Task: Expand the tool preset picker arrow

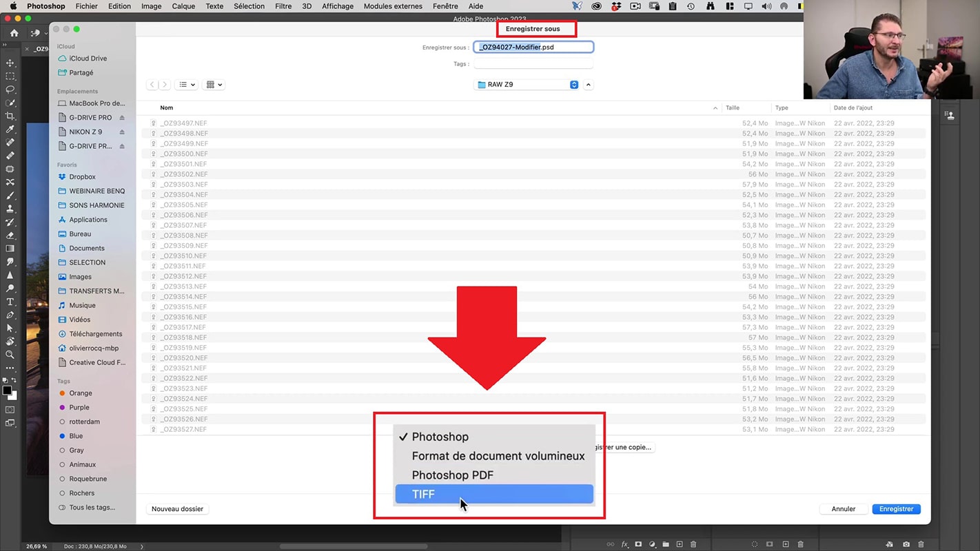Action: tap(47, 33)
